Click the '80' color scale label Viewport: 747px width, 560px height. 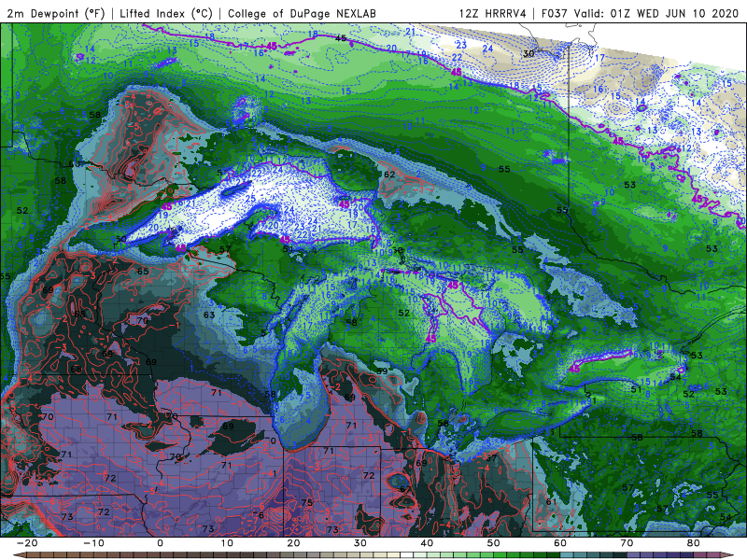694,543
